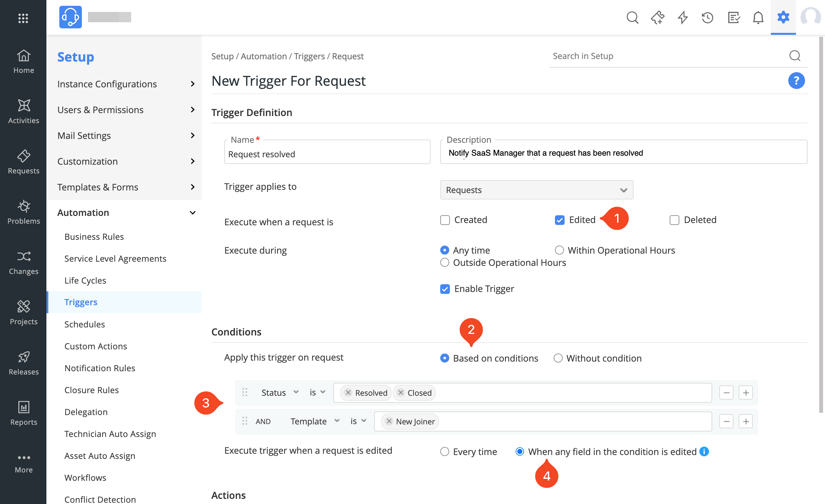Click the Search in Setup magnifier
The height and width of the screenshot is (504, 825).
click(794, 56)
